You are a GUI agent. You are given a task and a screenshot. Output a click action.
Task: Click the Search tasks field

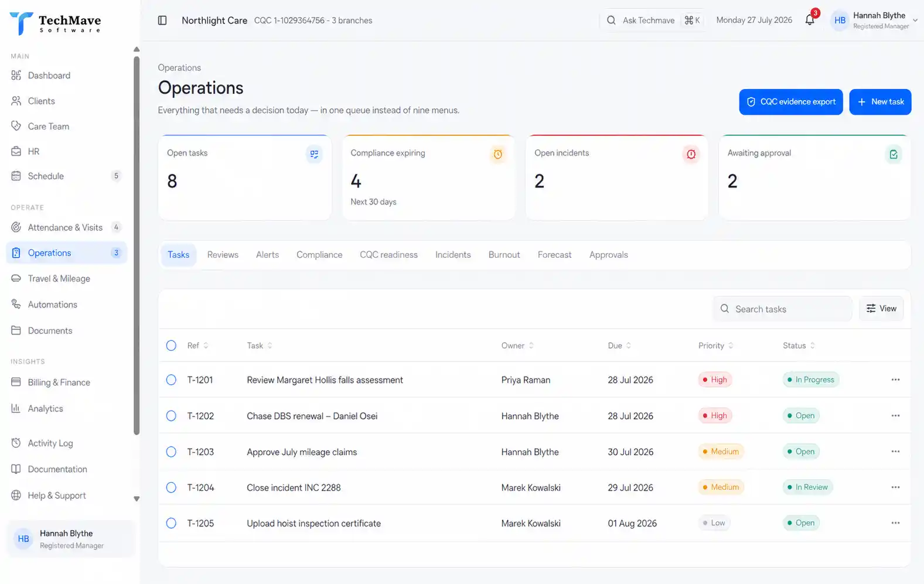[x=782, y=309]
